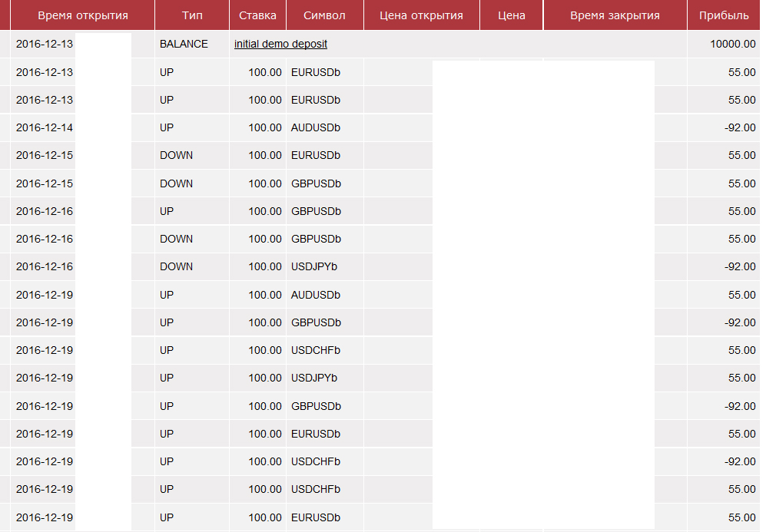Click the 2016-12-14 date cell
The width and height of the screenshot is (766, 532).
point(45,127)
